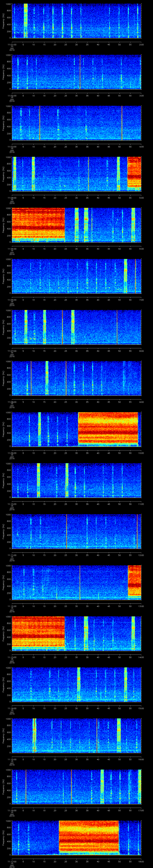Screen dimensions: 153x868
Task: Click the "1000" frequency tick of the 11:09:00 panel
Action: pyautogui.click(x=8, y=413)
